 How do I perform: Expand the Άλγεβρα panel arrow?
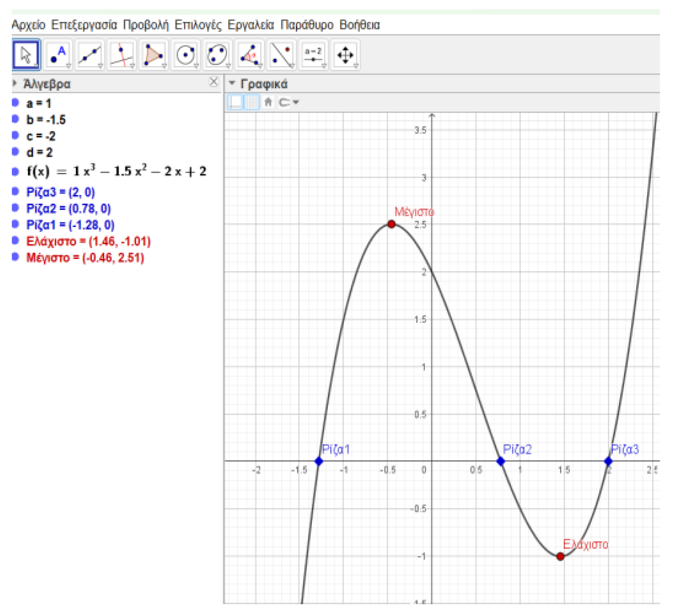[x=15, y=83]
